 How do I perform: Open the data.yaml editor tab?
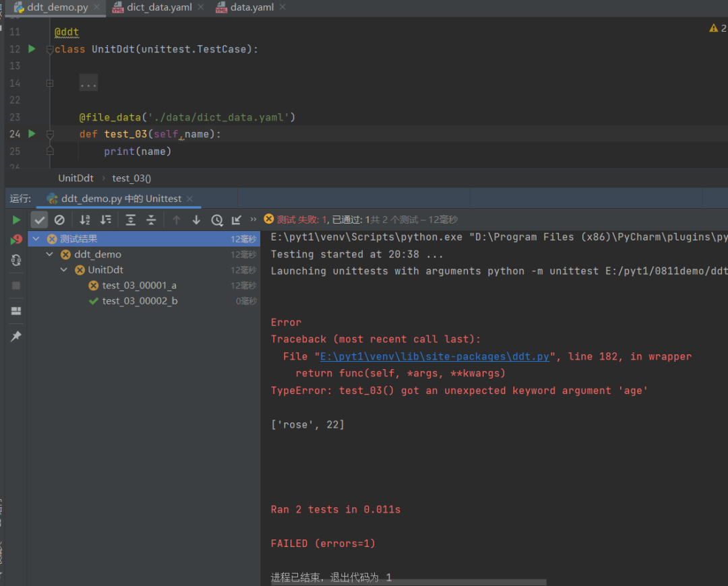pyautogui.click(x=251, y=7)
